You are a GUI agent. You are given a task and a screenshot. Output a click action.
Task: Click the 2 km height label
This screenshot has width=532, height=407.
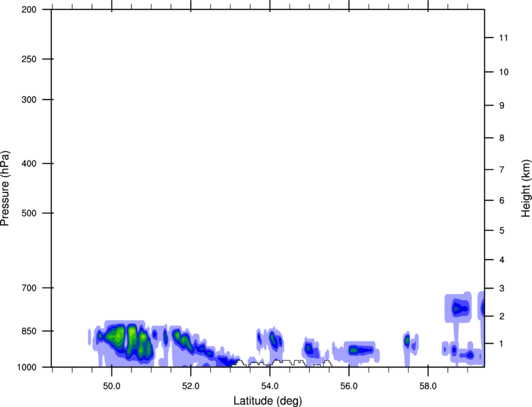point(502,316)
